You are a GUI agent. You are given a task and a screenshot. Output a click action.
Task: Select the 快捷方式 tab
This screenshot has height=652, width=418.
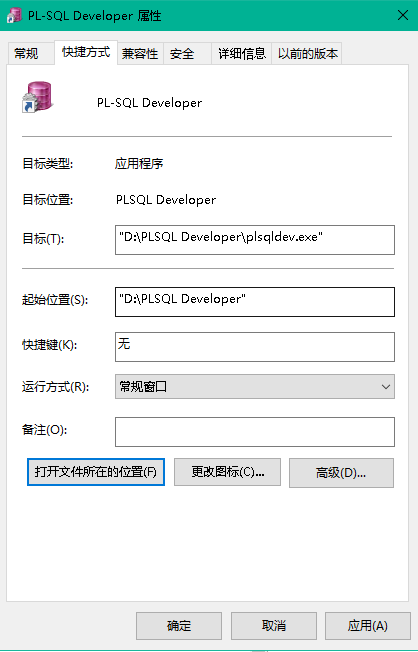86,52
